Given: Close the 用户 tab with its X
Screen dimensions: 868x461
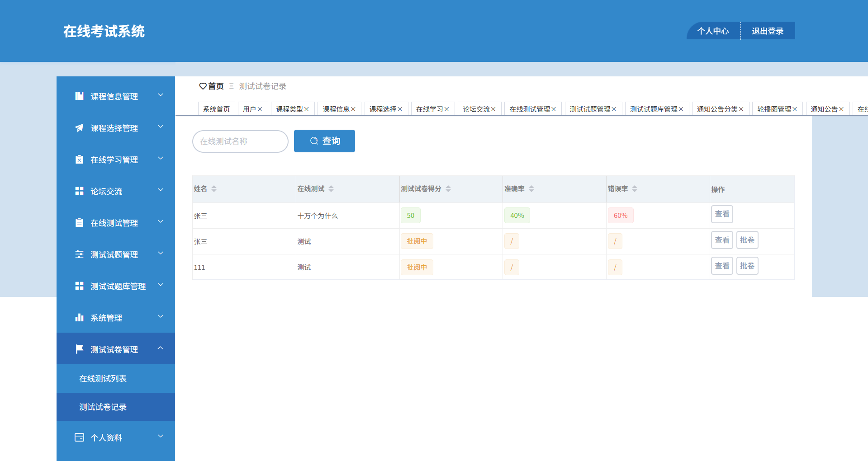Looking at the screenshot, I should coord(260,109).
